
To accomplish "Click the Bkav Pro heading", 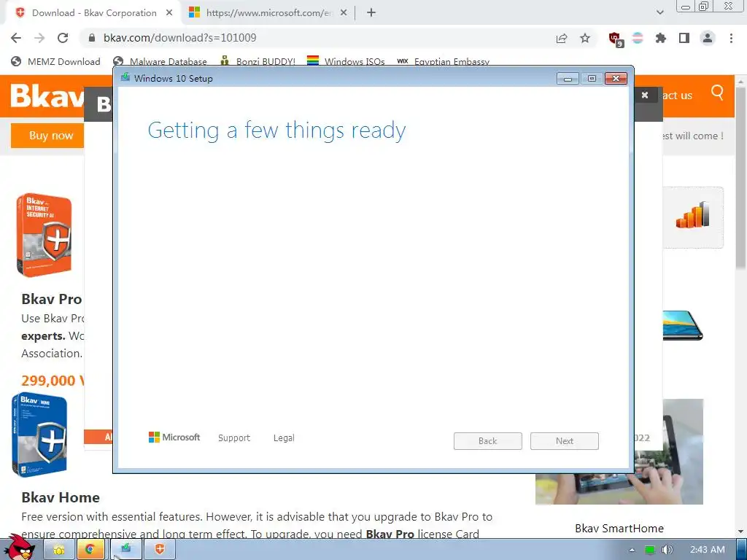I will pos(52,299).
